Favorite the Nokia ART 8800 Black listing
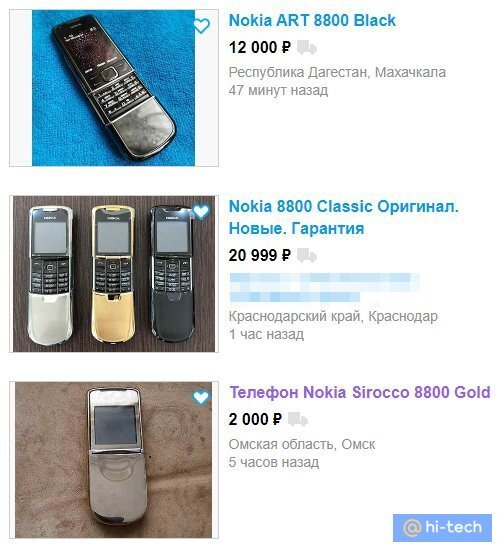Screen dimensions: 502x552 [x=202, y=26]
